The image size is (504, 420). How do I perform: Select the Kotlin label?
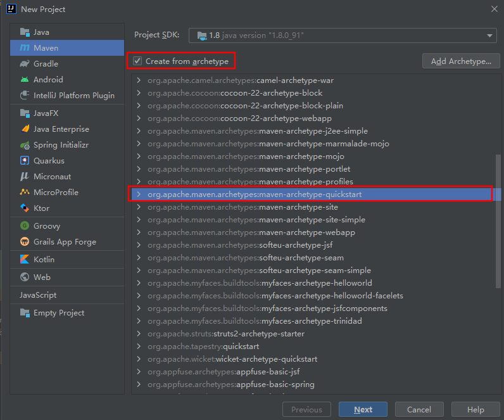pos(44,259)
